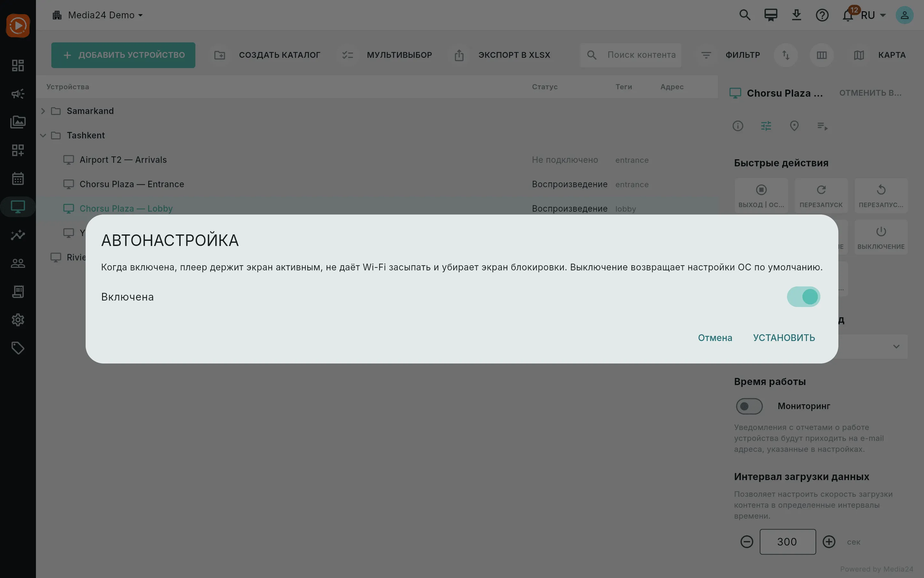Open the media library sidebar icon
Image resolution: width=924 pixels, height=578 pixels.
[x=18, y=122]
